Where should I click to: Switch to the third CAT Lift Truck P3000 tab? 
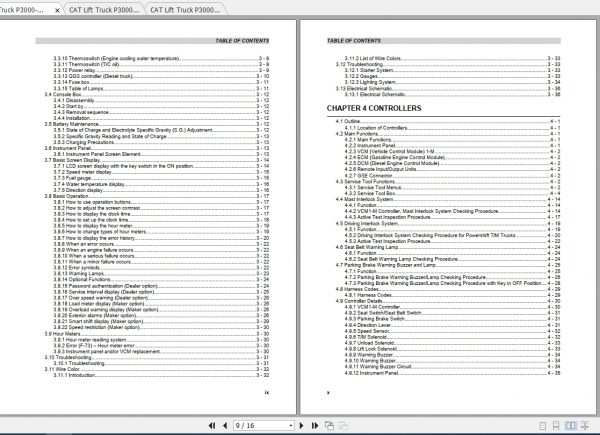coord(185,10)
